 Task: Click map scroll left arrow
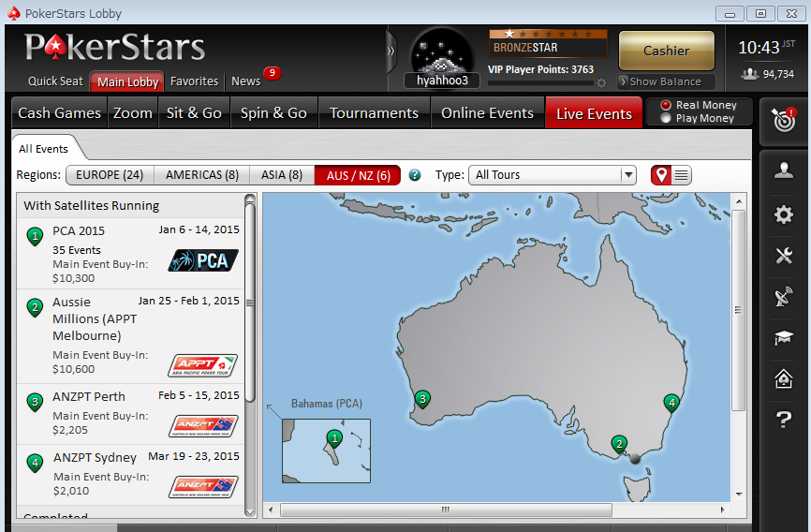point(271,510)
